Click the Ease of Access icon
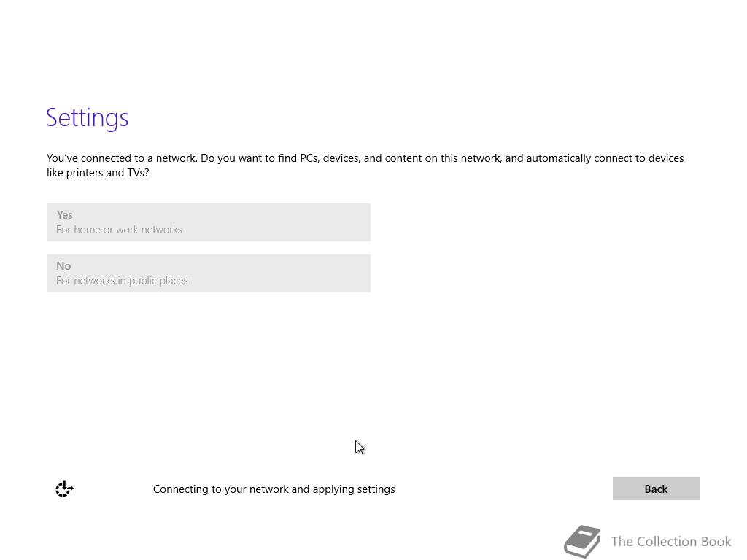 pos(64,489)
